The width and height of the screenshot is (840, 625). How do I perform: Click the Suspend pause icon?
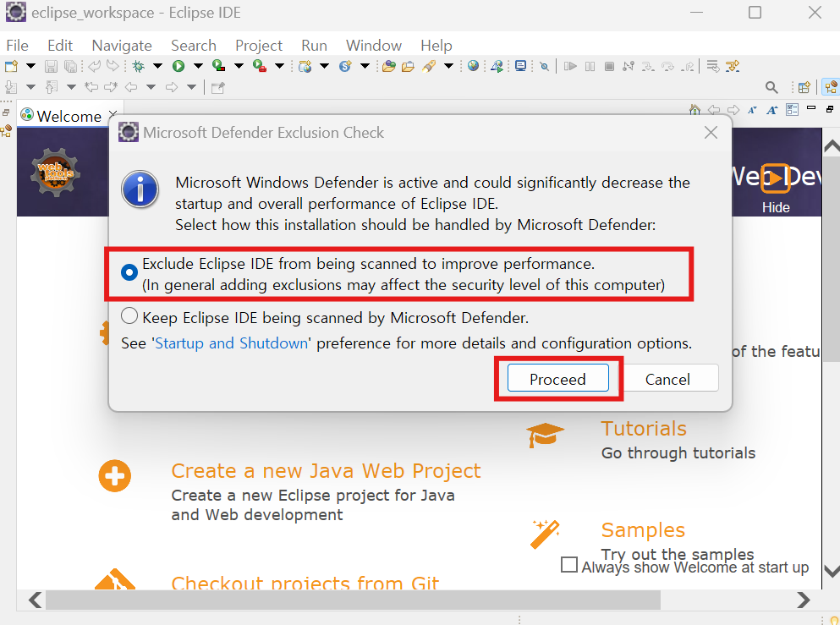(x=590, y=67)
